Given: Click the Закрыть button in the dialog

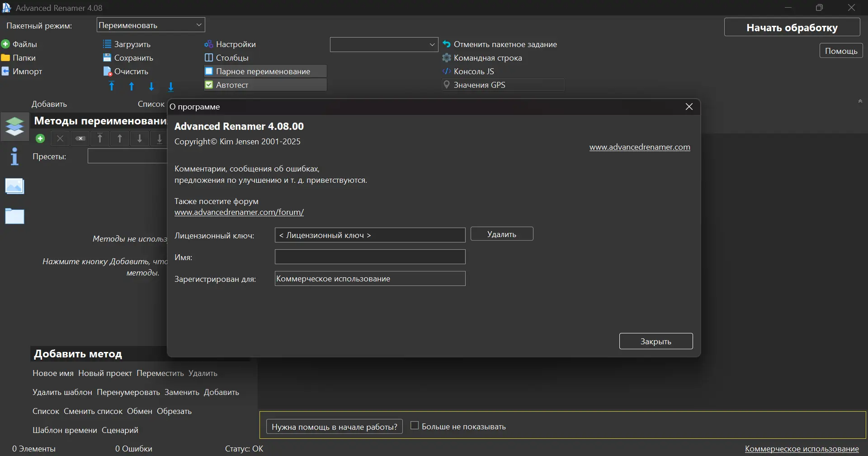Looking at the screenshot, I should pyautogui.click(x=656, y=341).
